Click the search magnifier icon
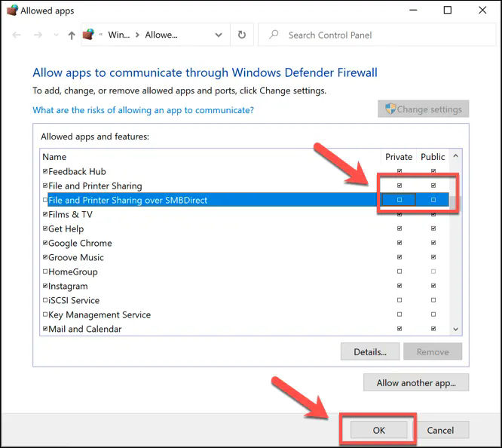This screenshot has height=448, width=502. tap(274, 35)
